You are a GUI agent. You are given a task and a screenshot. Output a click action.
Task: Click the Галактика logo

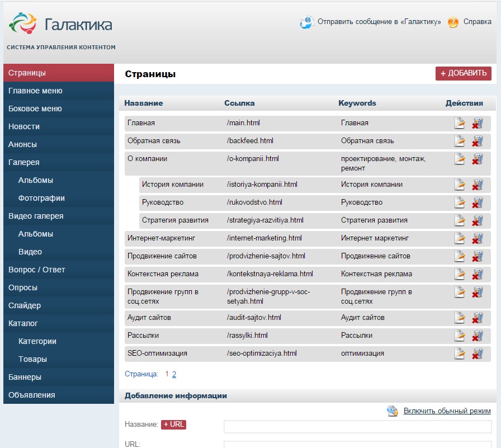click(x=61, y=23)
